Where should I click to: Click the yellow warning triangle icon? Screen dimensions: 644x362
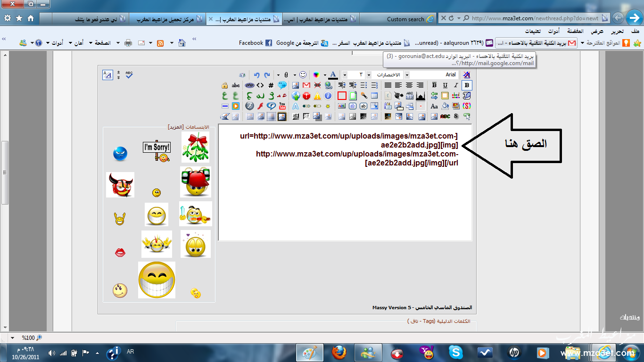317,96
